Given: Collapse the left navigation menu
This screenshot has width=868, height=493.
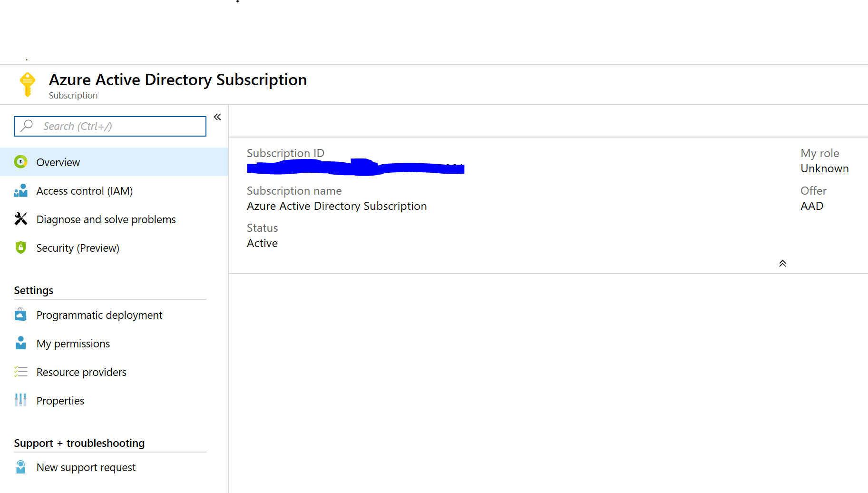Looking at the screenshot, I should coord(217,117).
